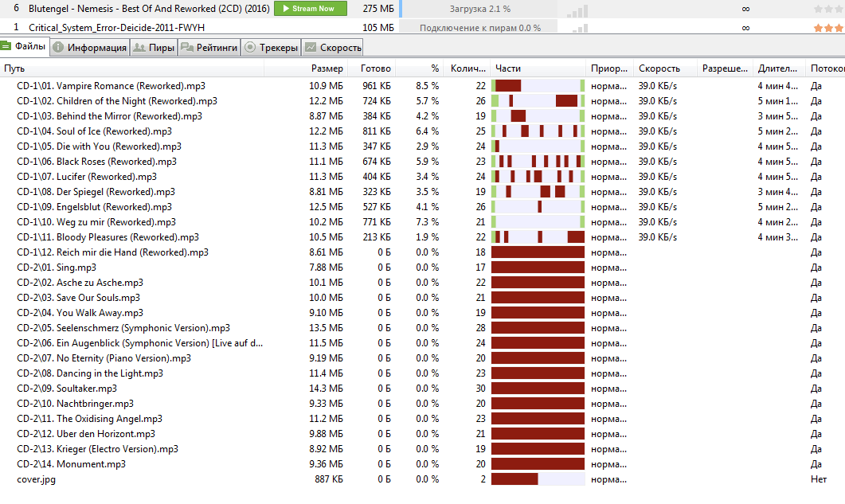Switch to the Трекеры tab
This screenshot has height=504, width=845.
(271, 48)
